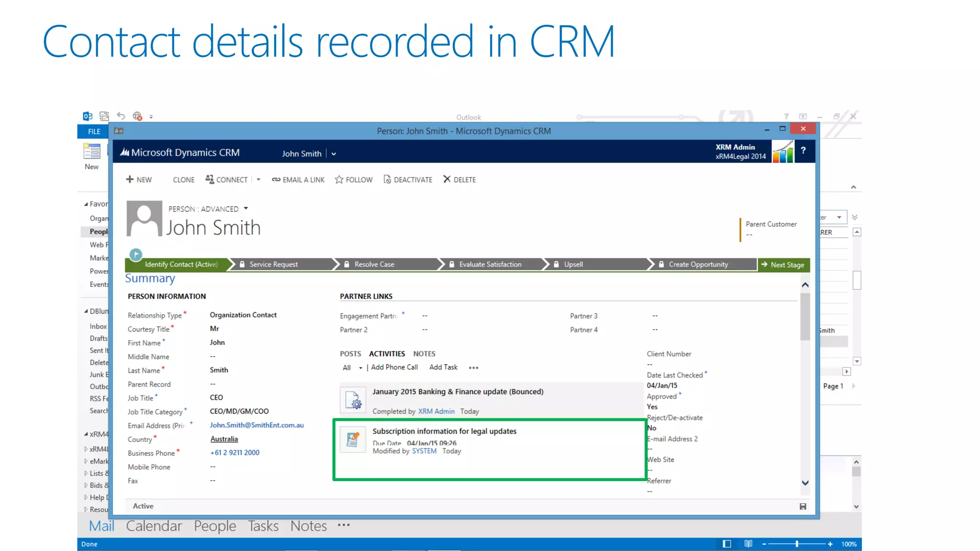980x551 pixels.
Task: Click the 100% zoom level
Action: [849, 544]
